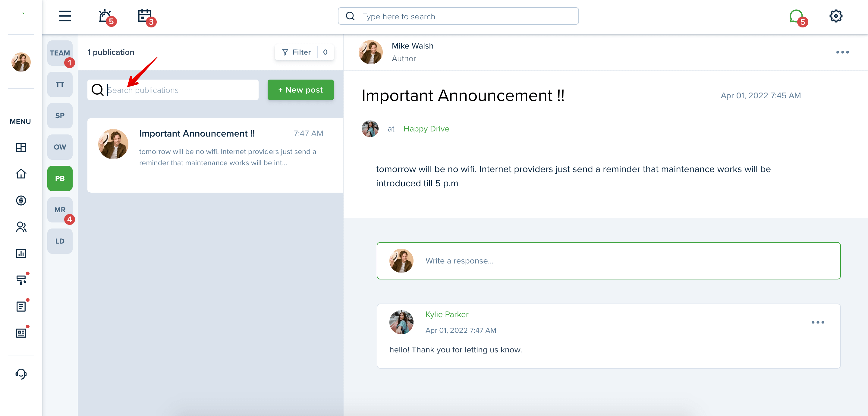This screenshot has width=868, height=416.
Task: Open support headset icon
Action: (21, 373)
